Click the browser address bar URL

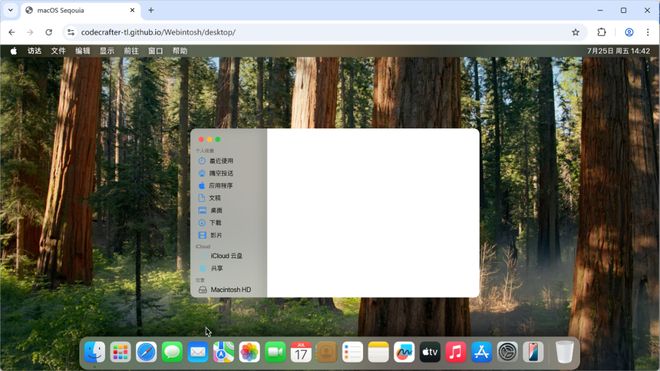click(158, 32)
